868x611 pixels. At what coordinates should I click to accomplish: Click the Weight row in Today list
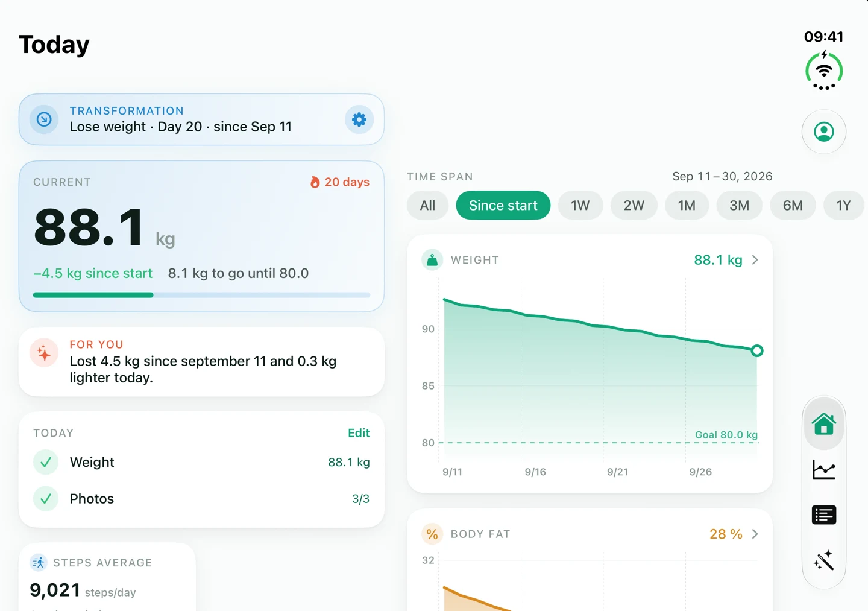tap(201, 462)
